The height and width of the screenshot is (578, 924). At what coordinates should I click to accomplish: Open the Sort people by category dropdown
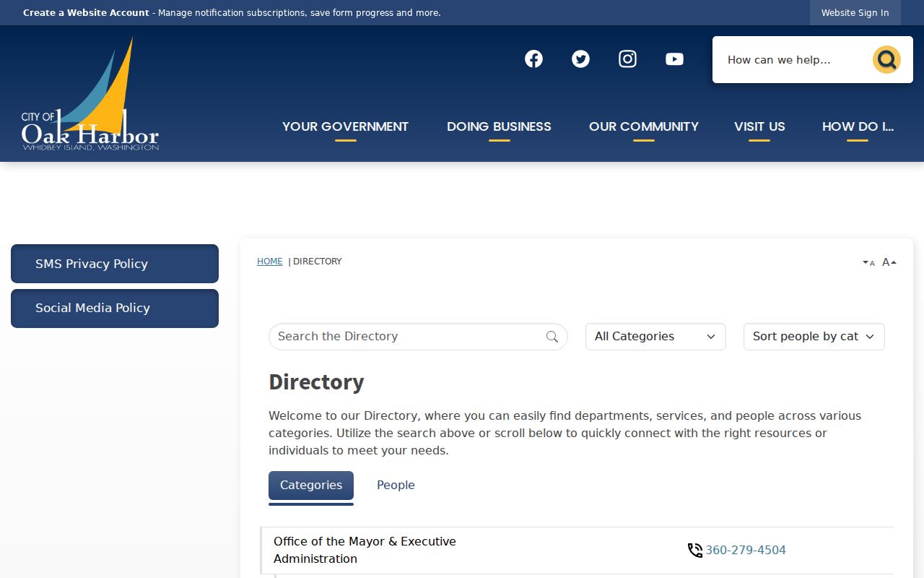click(x=814, y=337)
